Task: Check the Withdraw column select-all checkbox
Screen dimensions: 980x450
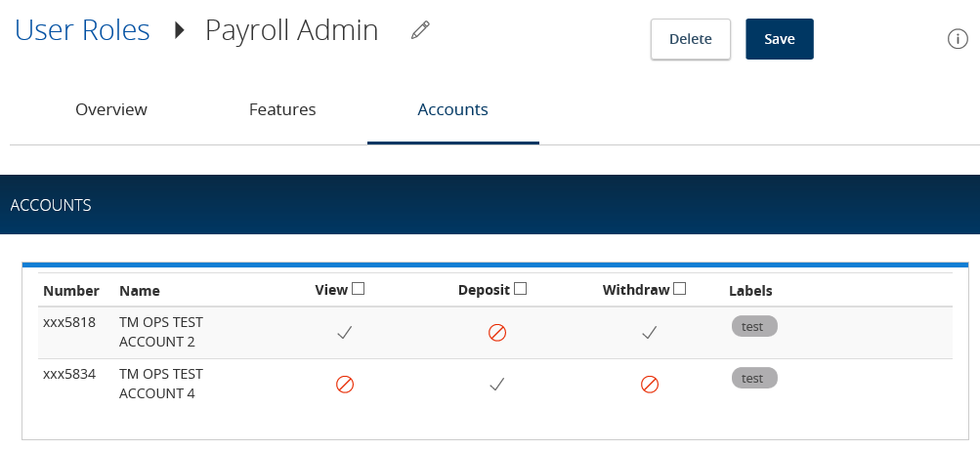Action: [x=680, y=288]
